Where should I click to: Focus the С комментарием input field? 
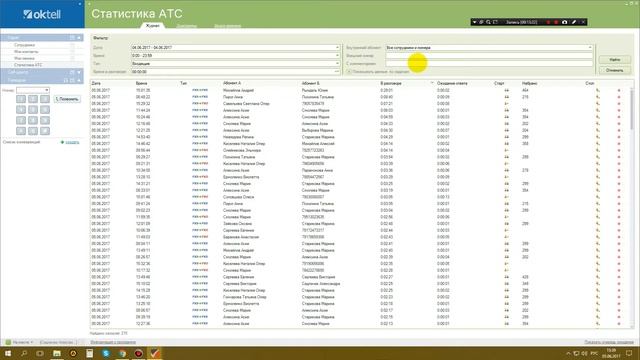[489, 64]
